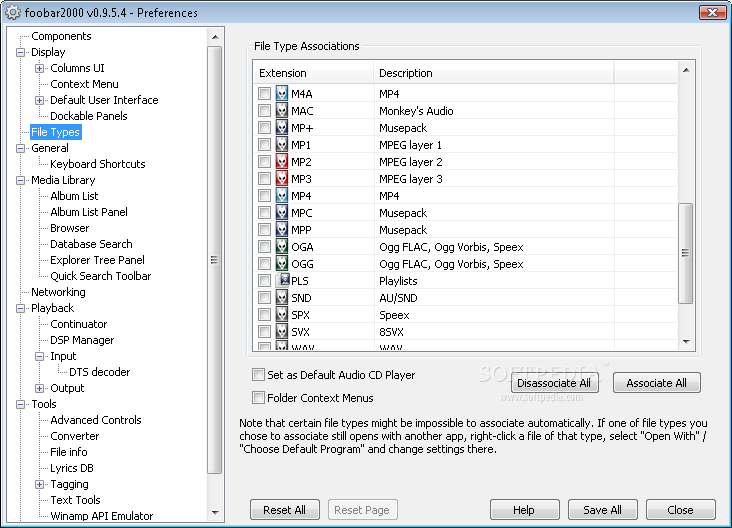732x528 pixels.
Task: Open the Converter settings page
Action: (75, 436)
